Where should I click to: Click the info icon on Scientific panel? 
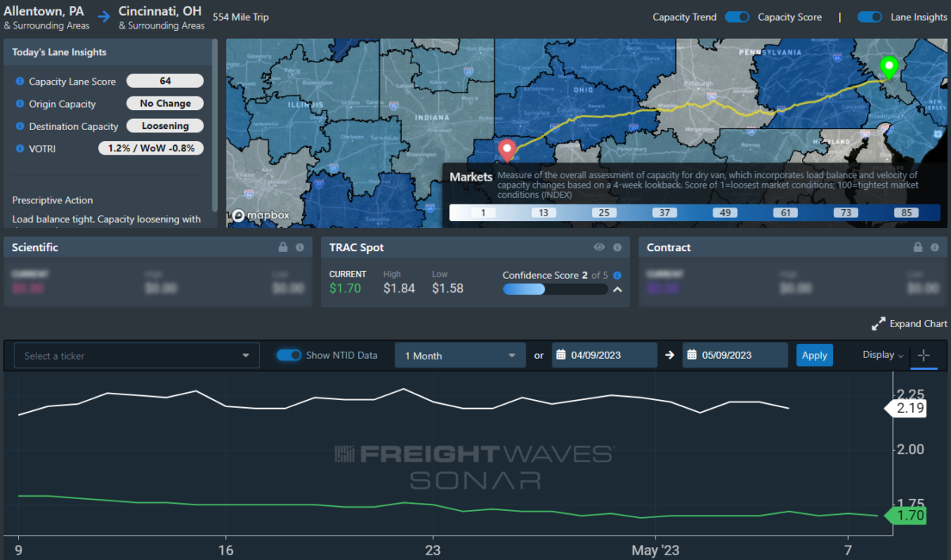300,248
